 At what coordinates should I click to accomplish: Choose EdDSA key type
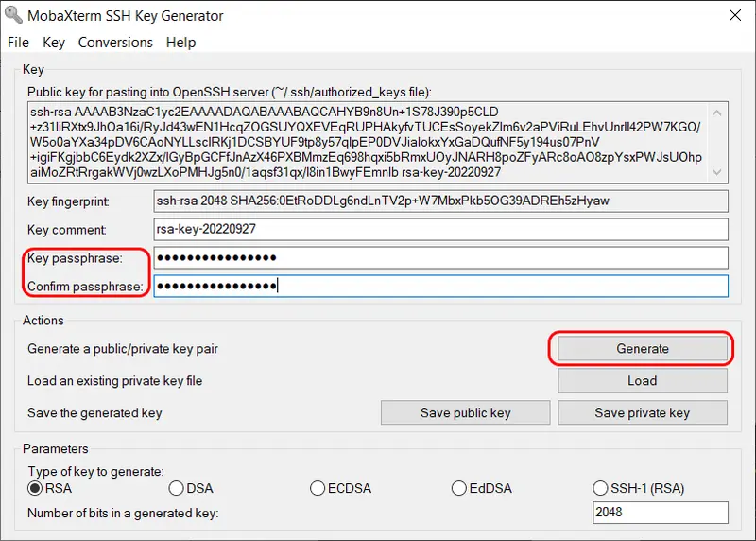click(x=459, y=489)
